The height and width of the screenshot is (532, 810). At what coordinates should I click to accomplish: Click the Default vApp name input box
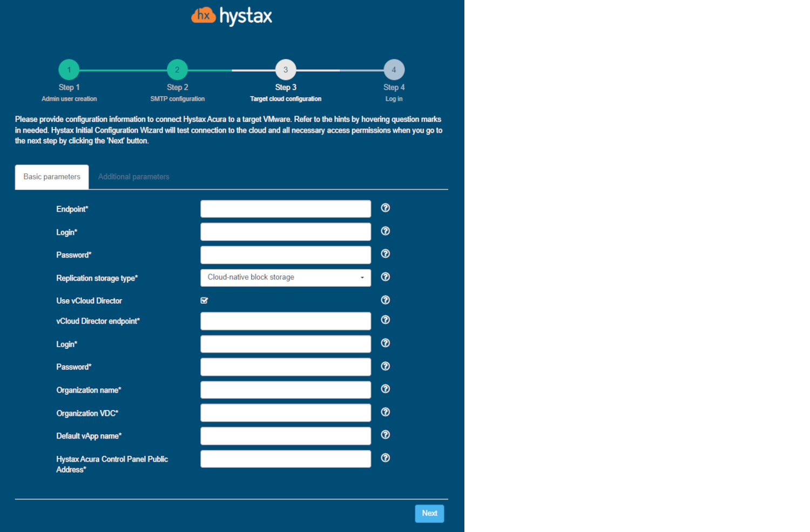285,436
